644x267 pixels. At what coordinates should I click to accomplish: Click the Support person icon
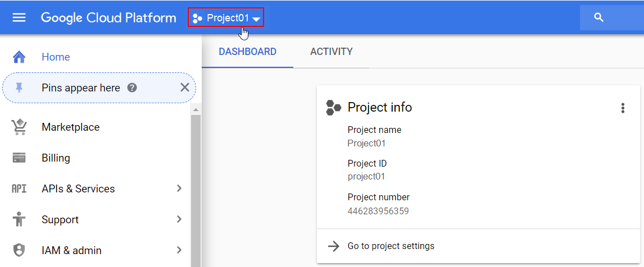pyautogui.click(x=19, y=219)
